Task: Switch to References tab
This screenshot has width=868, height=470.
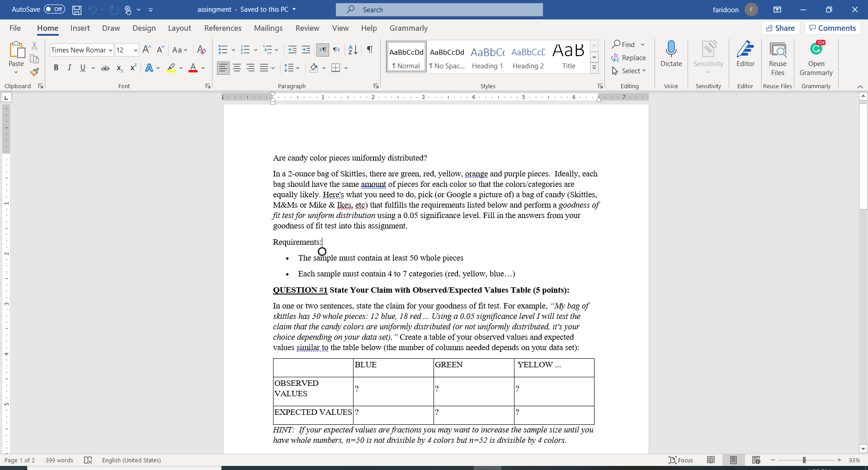Action: click(x=223, y=28)
